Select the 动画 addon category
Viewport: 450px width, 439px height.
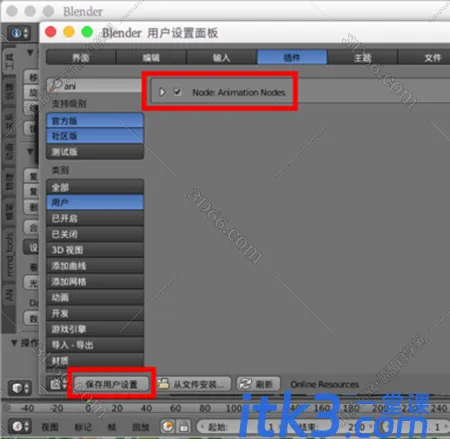click(x=95, y=297)
